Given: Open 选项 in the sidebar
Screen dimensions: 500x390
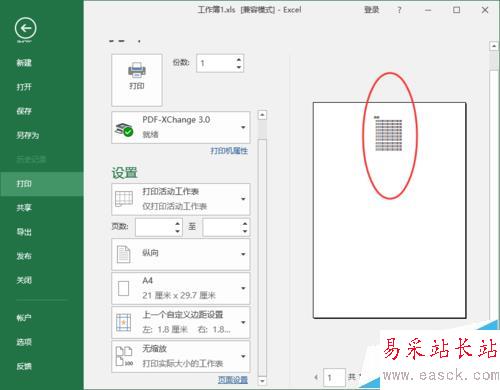Looking at the screenshot, I should pyautogui.click(x=24, y=342).
